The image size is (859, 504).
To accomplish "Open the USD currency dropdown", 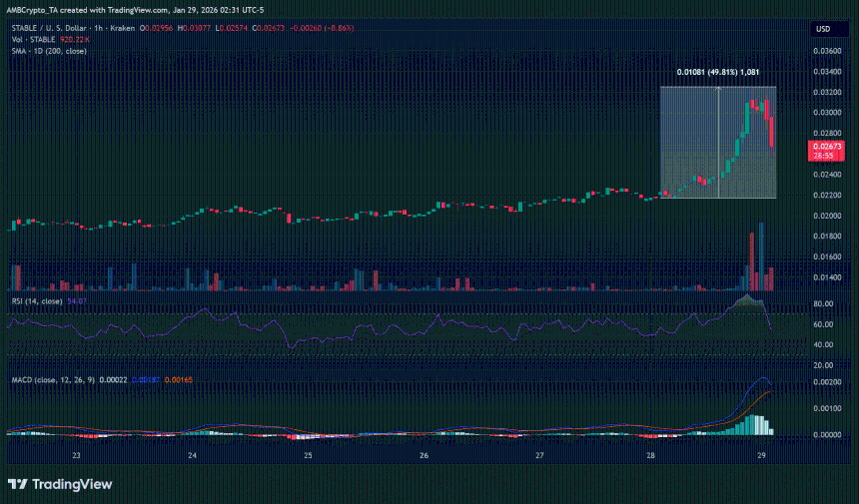I will [x=823, y=29].
